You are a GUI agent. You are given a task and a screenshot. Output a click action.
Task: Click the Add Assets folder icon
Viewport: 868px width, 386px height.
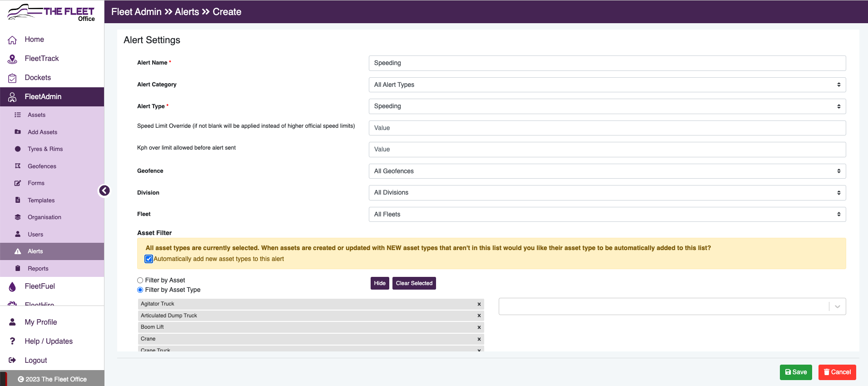(18, 132)
